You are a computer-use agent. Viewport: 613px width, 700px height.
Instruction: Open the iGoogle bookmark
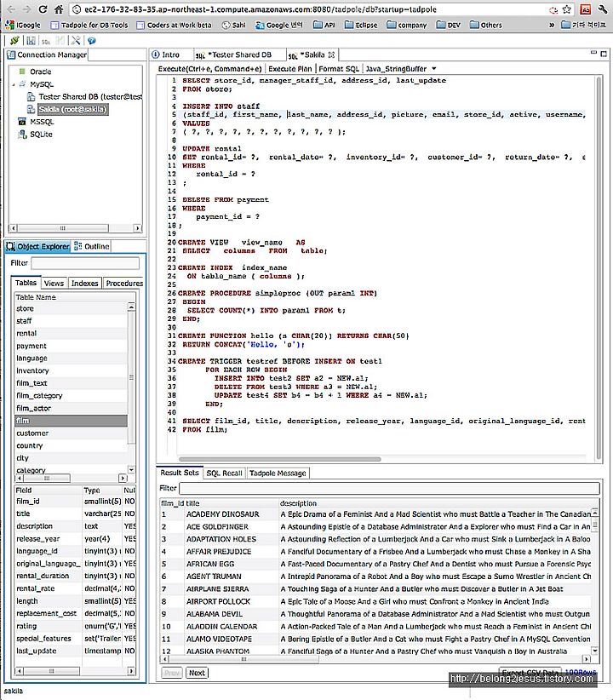(x=22, y=25)
